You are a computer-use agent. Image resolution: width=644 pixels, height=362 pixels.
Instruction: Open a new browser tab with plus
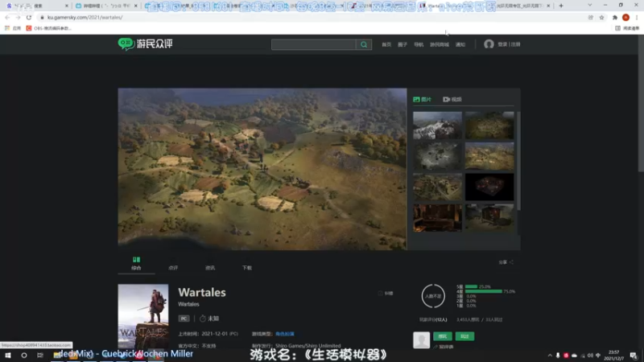click(561, 6)
